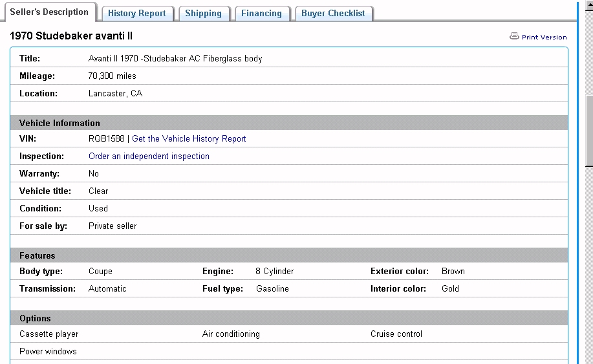Click the printer icon beside Print Version
593x364 pixels.
tap(514, 36)
